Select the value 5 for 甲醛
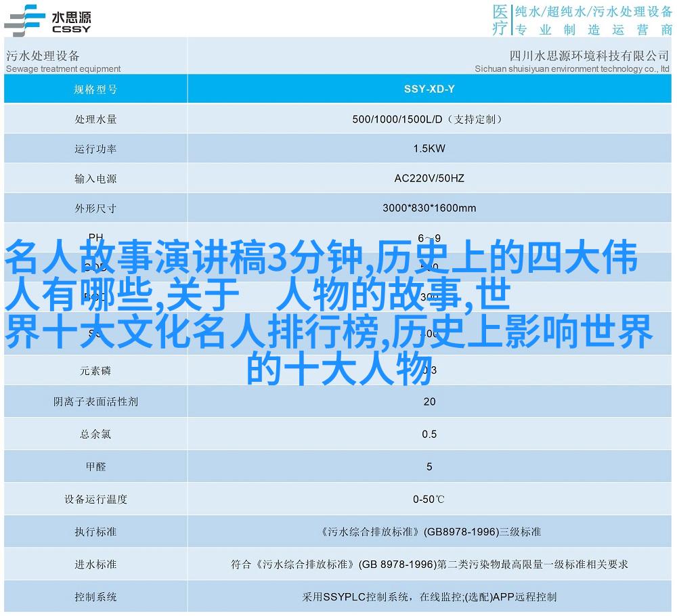 pos(429,466)
